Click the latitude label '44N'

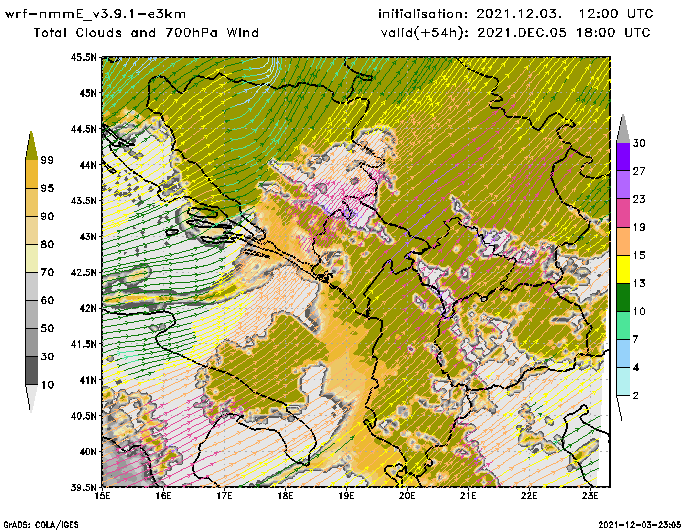tap(88, 165)
